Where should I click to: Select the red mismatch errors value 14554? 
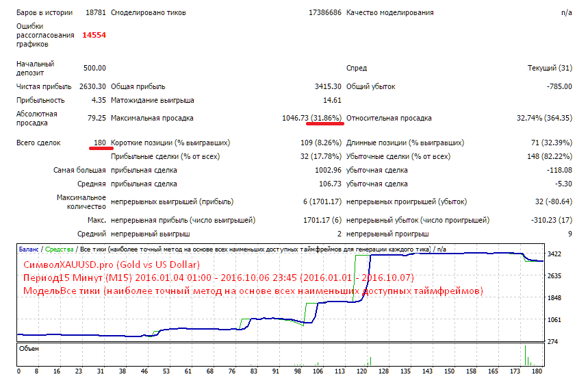94,35
